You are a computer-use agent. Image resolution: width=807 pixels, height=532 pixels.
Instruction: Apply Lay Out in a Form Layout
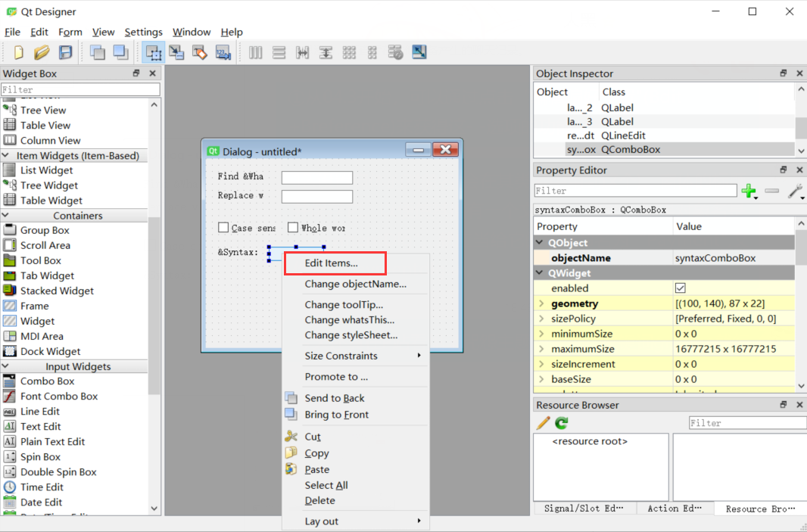coord(372,52)
